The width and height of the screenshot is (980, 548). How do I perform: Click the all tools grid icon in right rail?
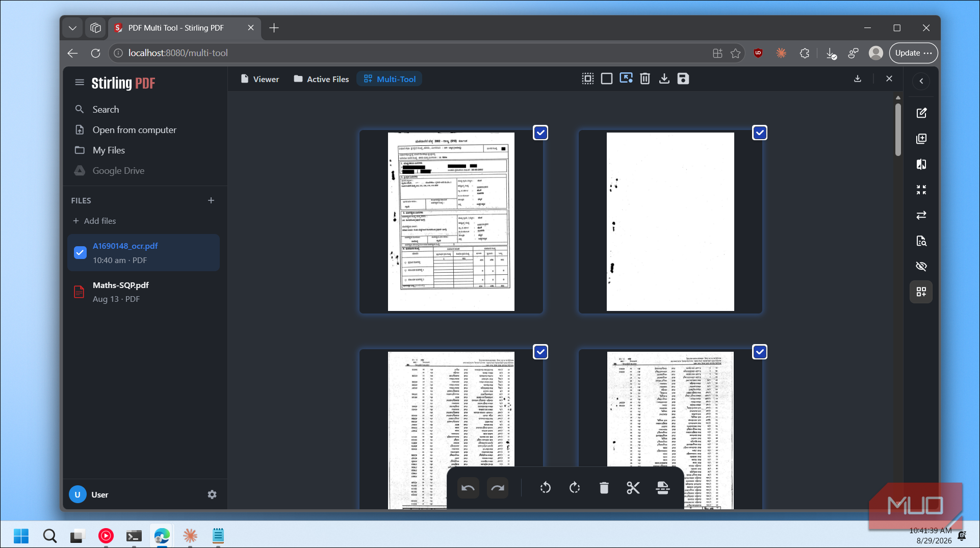[x=921, y=292]
